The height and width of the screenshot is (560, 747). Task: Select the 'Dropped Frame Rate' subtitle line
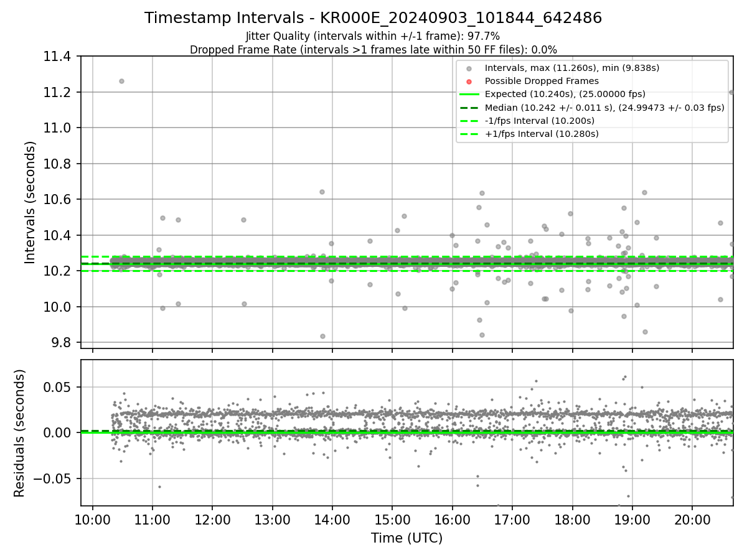point(373,50)
